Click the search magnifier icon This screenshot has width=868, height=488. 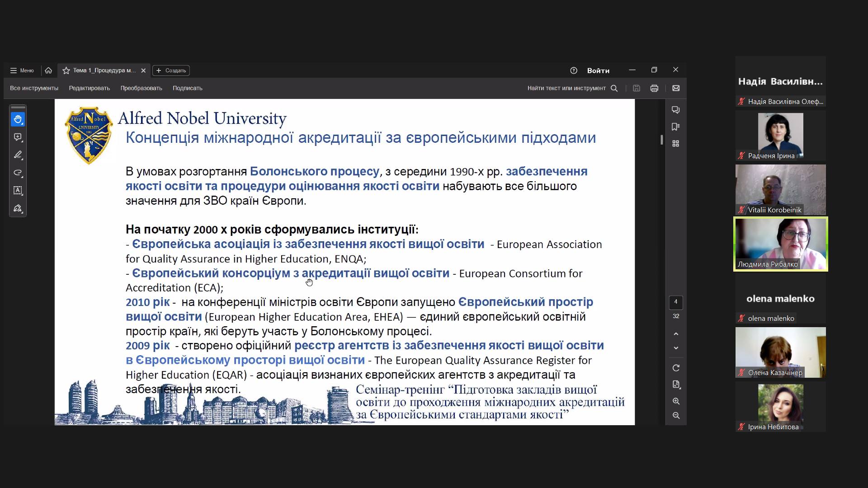coord(614,88)
